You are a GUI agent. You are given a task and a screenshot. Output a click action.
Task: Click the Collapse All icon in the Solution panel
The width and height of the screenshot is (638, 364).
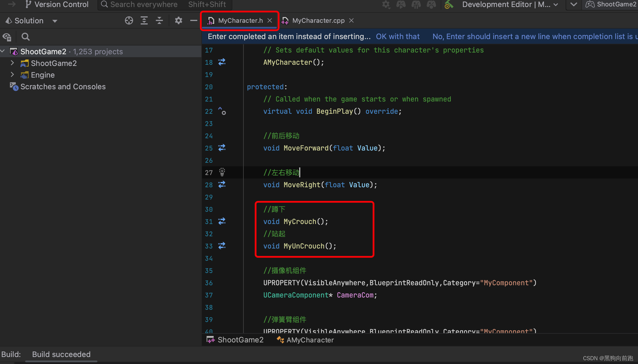pyautogui.click(x=159, y=20)
